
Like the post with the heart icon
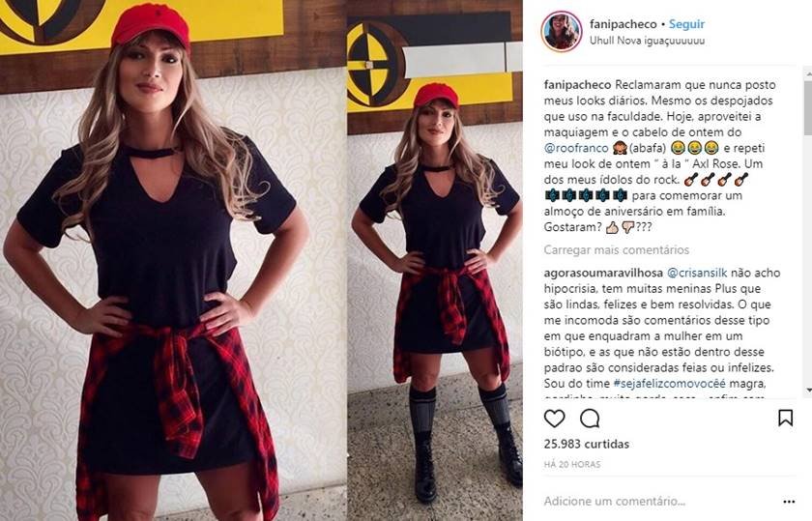coord(554,418)
